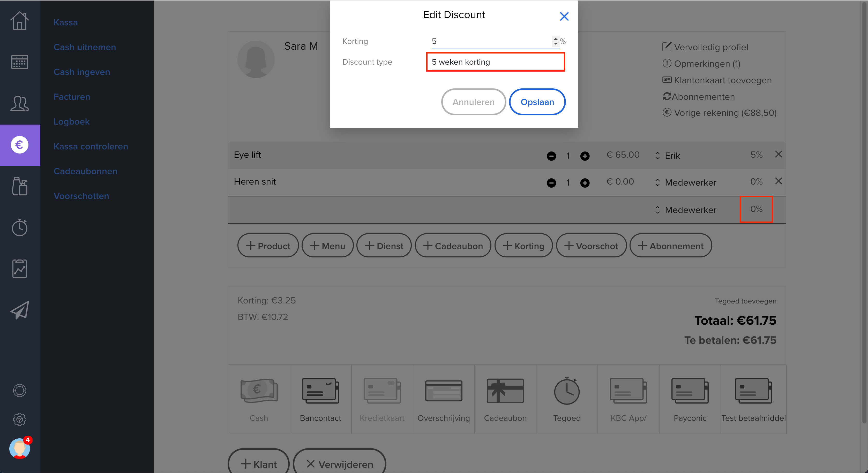
Task: Open the stopwatch icon in sidebar
Action: tap(20, 227)
